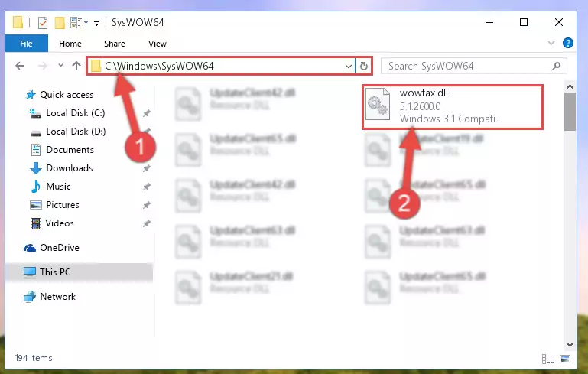Expand the address bar history dropdown
Viewport: 588px width, 374px height.
click(349, 67)
